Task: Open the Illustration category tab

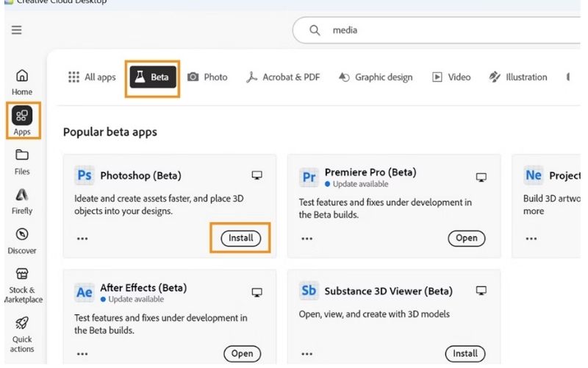Action: (x=518, y=77)
